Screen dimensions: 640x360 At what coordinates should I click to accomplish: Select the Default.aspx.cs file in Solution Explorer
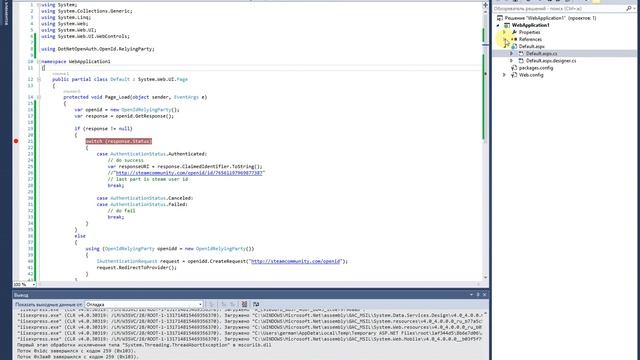click(x=541, y=53)
